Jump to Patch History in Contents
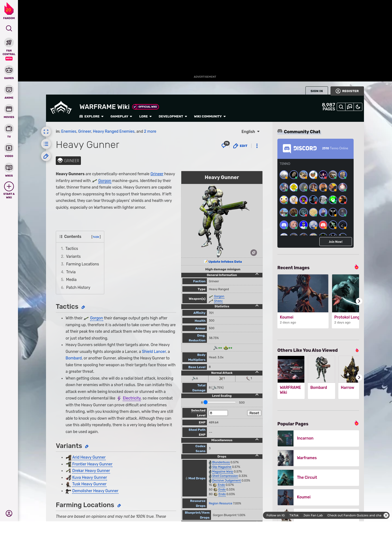 click(78, 287)
